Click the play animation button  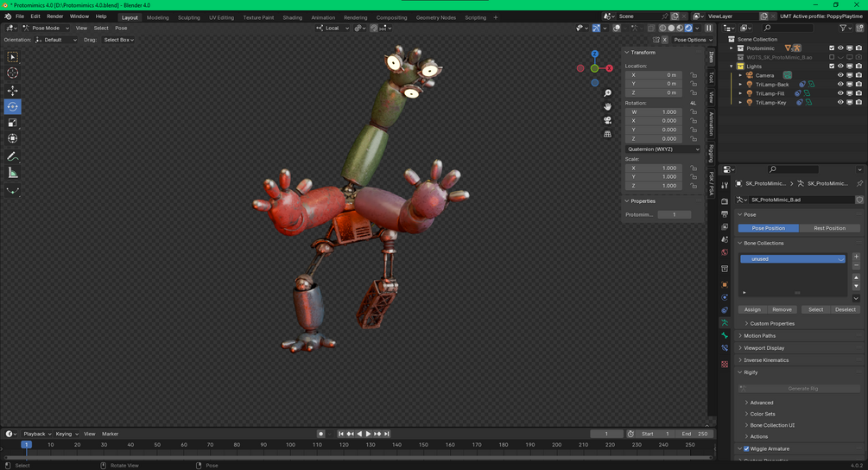[368, 434]
